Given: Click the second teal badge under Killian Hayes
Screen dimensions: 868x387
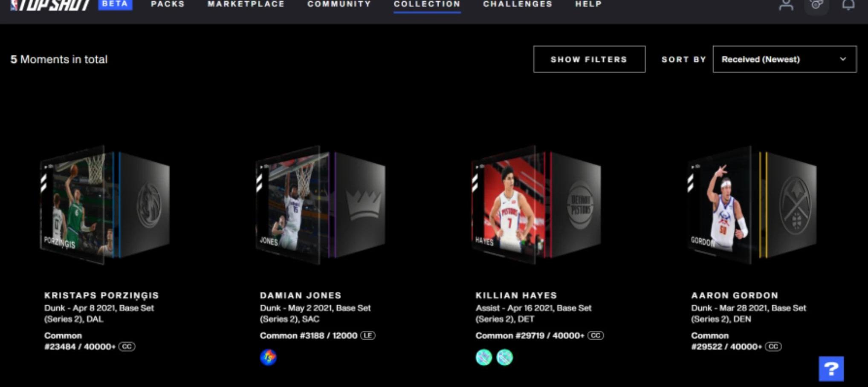Looking at the screenshot, I should [x=505, y=357].
